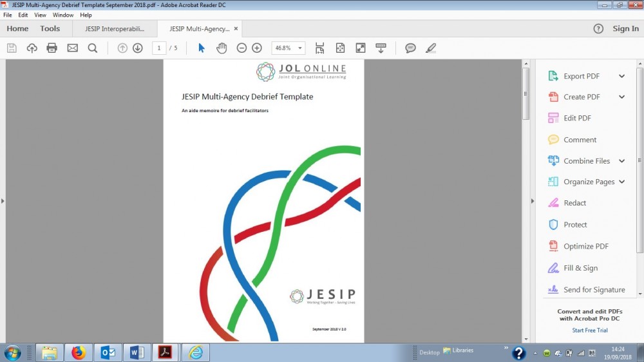This screenshot has height=362, width=644.
Task: Open Internet Explorer from the taskbar
Action: tap(196, 352)
